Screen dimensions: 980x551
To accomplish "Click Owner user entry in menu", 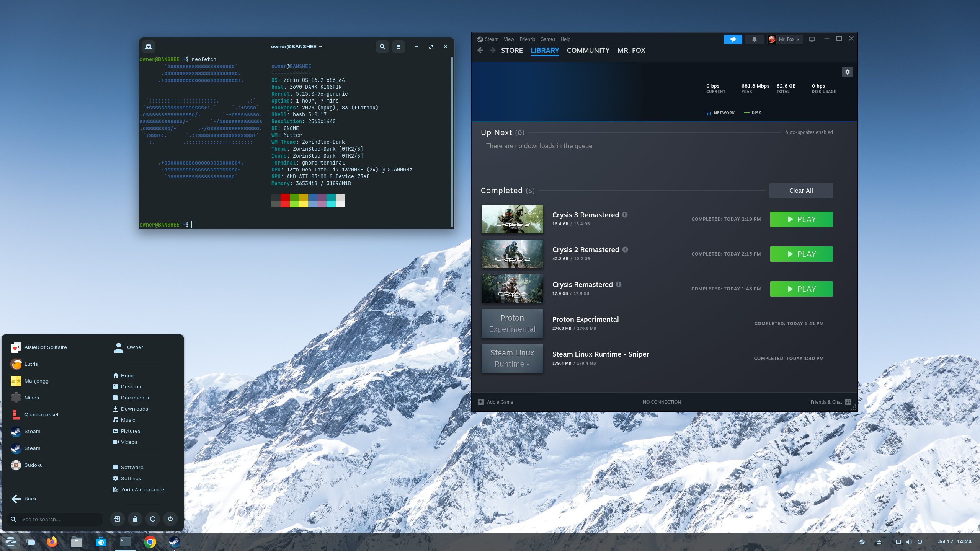I will [128, 347].
